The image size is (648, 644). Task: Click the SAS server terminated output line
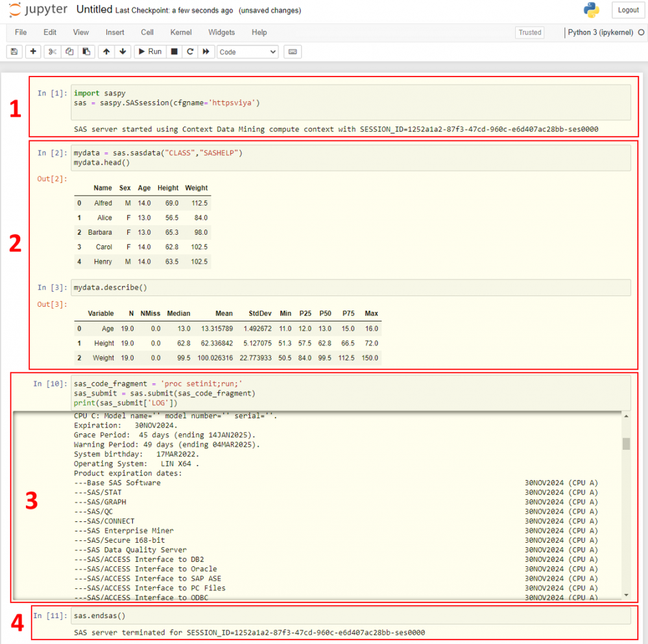249,633
